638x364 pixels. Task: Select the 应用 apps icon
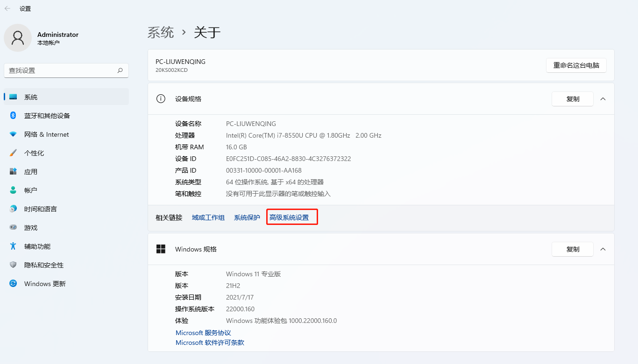13,172
